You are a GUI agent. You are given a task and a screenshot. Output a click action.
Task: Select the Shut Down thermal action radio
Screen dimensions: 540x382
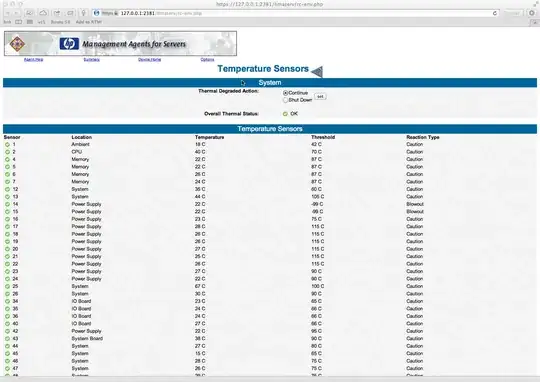pos(285,100)
